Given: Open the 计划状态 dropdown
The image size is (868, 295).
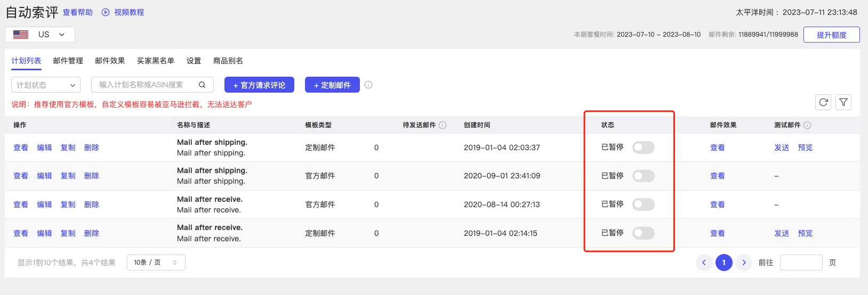Looking at the screenshot, I should click(46, 85).
